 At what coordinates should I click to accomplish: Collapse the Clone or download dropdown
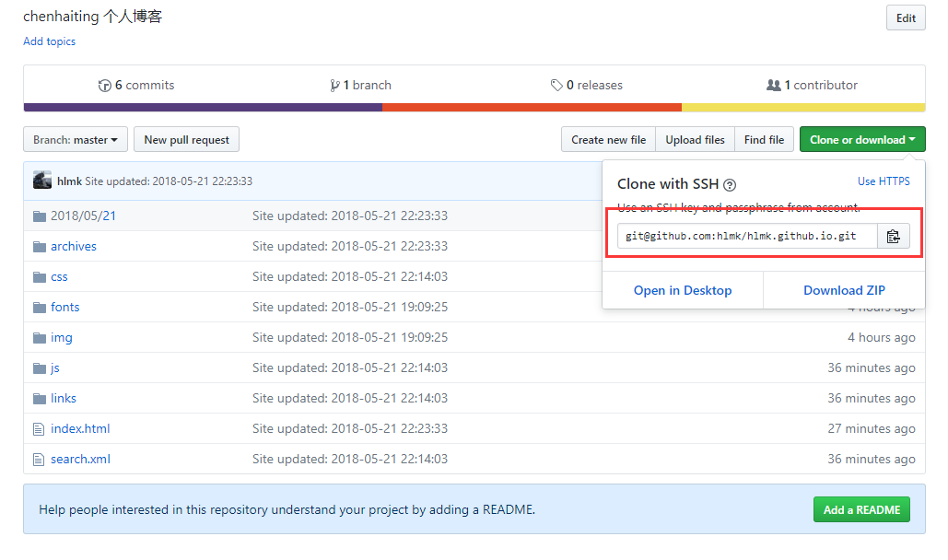click(x=861, y=140)
